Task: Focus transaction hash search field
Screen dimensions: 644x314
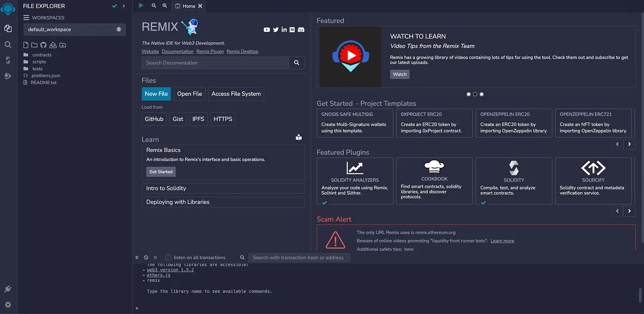Action: (x=299, y=257)
